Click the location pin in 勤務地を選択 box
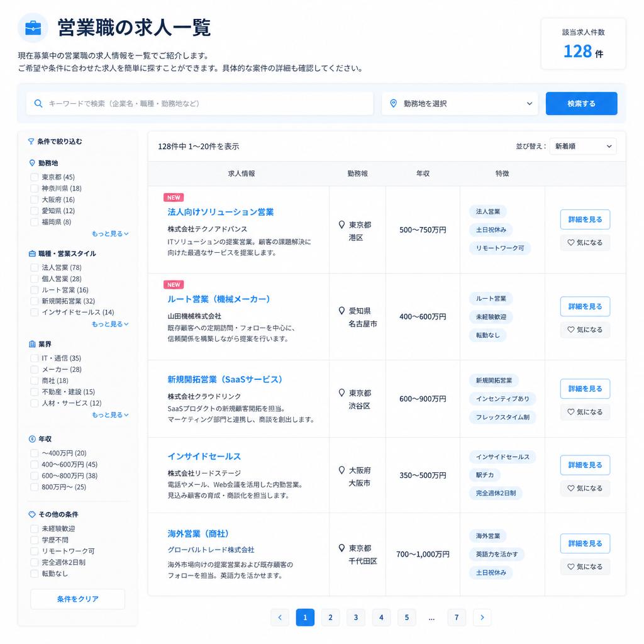Screen dimensions: 644x644 pyautogui.click(x=394, y=104)
